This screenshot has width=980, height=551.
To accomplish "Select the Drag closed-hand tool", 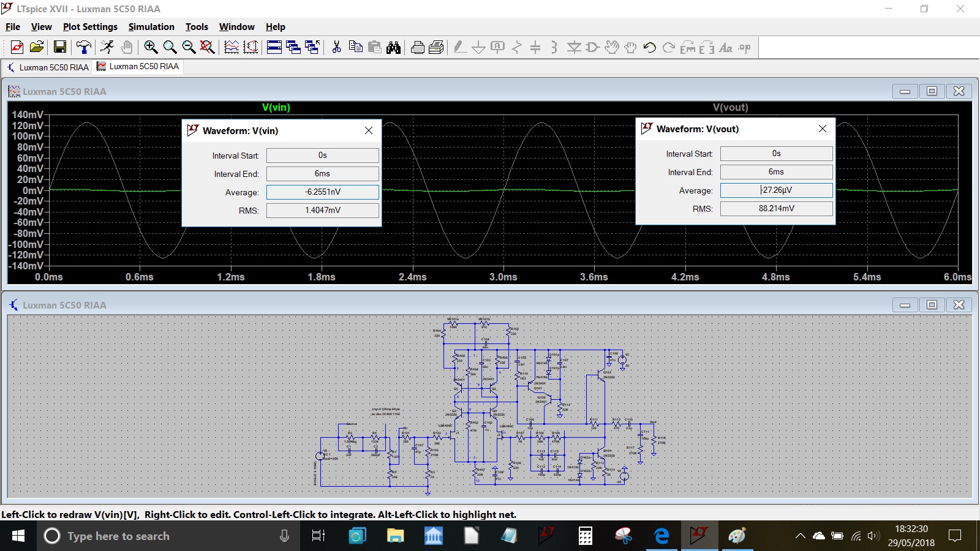I will coord(630,47).
